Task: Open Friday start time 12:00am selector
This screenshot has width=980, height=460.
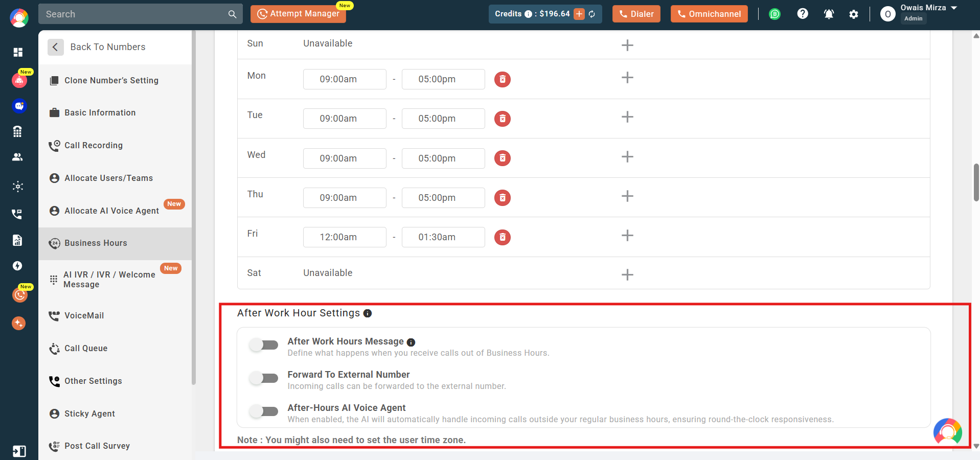Action: pos(345,237)
